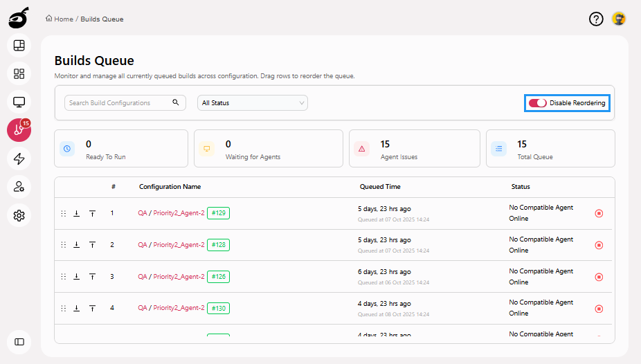The width and height of the screenshot is (641, 364).
Task: Open build tag #128
Action: [x=218, y=245]
